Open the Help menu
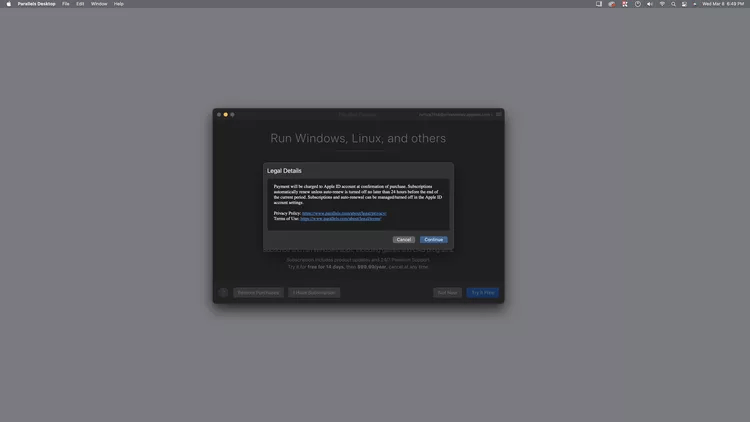The width and height of the screenshot is (750, 422). (119, 4)
